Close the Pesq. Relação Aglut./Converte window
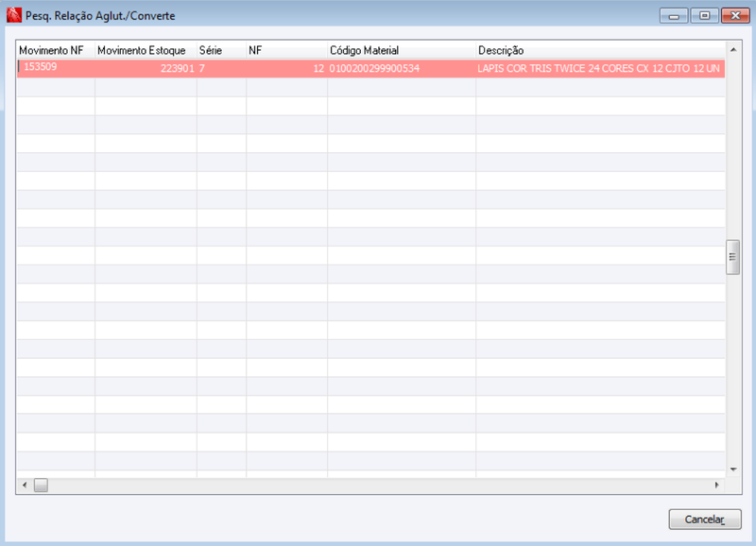Viewport: 756px width, 546px height. [x=735, y=15]
